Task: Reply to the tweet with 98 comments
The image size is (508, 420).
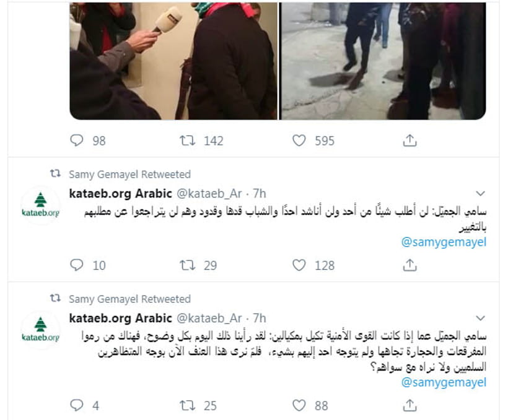Action: click(x=77, y=141)
